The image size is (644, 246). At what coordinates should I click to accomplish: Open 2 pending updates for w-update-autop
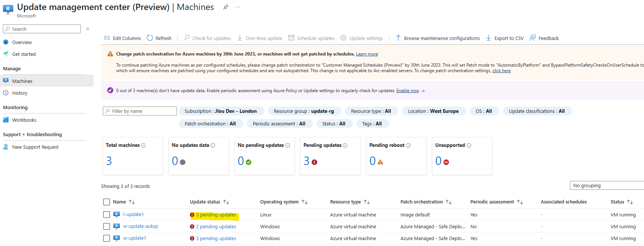point(216,227)
